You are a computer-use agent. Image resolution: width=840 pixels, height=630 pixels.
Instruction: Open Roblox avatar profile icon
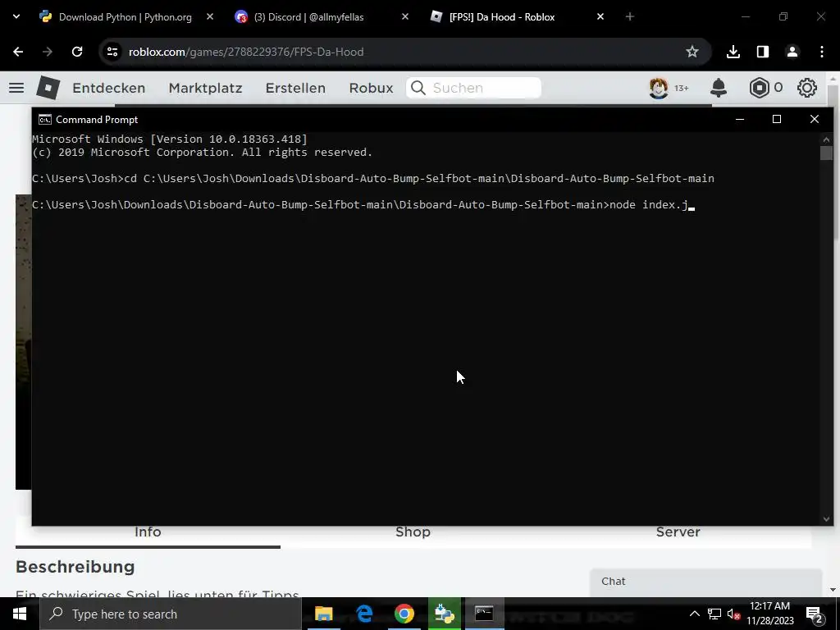(659, 88)
